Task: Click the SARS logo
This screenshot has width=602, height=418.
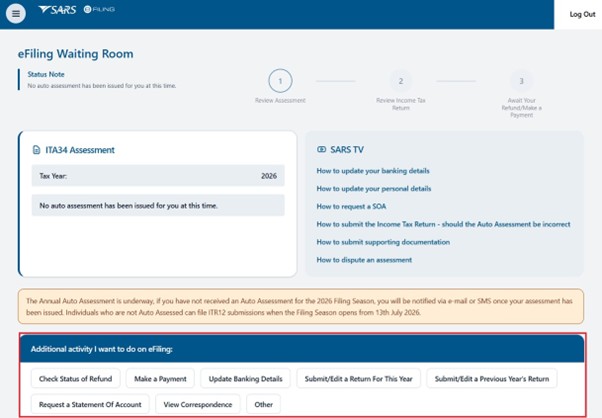Action: pyautogui.click(x=57, y=10)
